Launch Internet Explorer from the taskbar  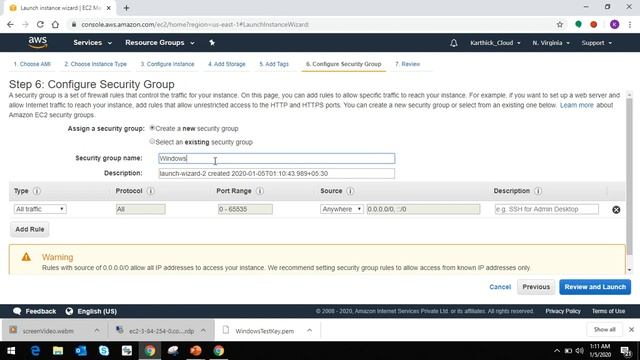35,351
